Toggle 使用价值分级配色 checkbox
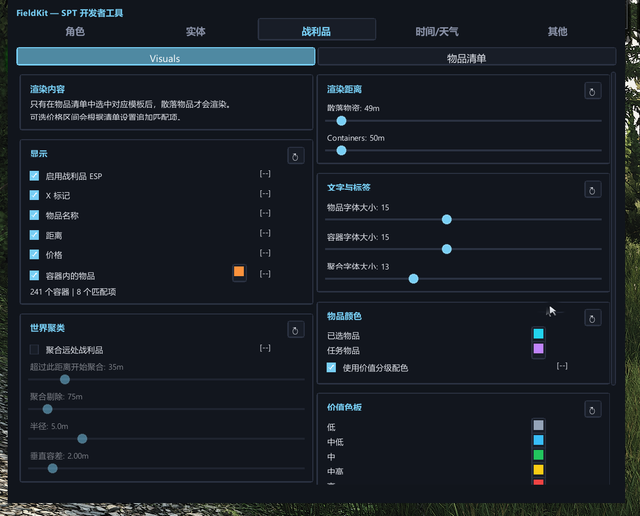 [x=331, y=368]
